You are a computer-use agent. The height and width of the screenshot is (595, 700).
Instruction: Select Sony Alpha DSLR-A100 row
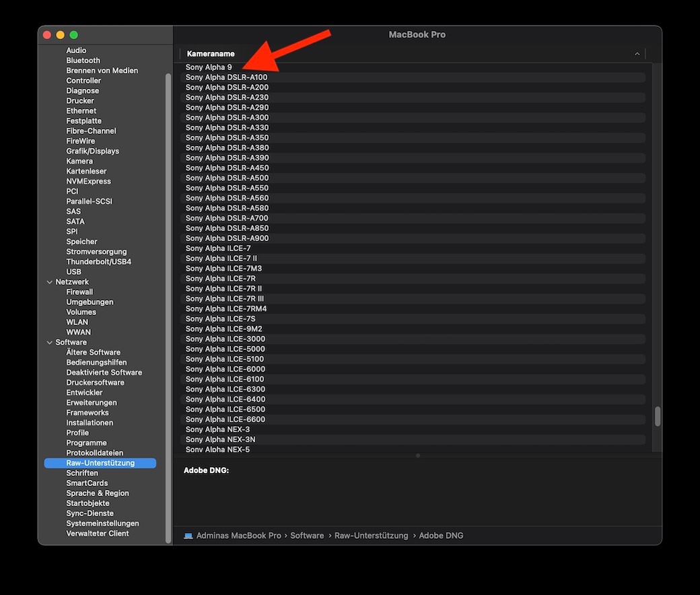pyautogui.click(x=413, y=77)
